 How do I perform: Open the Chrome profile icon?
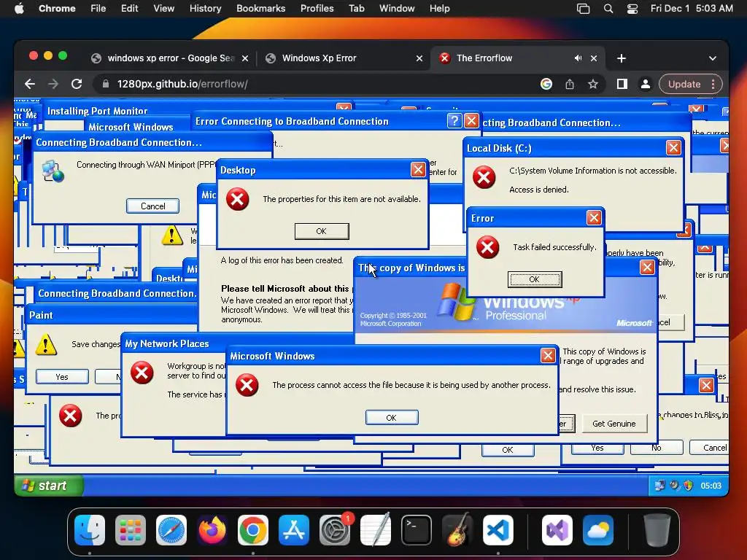646,85
